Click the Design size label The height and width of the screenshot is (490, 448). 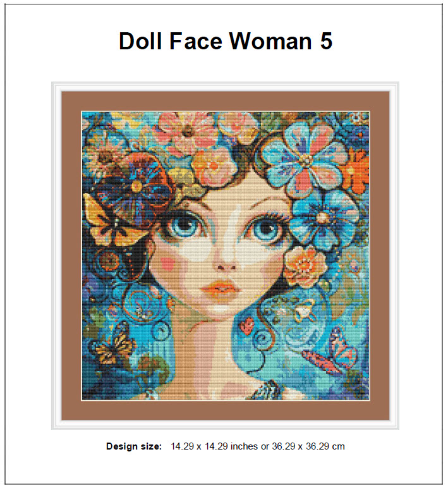tap(134, 446)
